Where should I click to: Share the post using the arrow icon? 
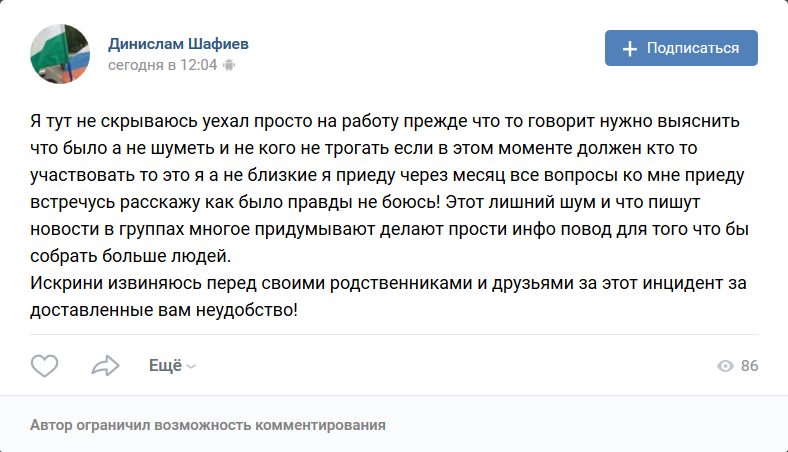pos(106,366)
